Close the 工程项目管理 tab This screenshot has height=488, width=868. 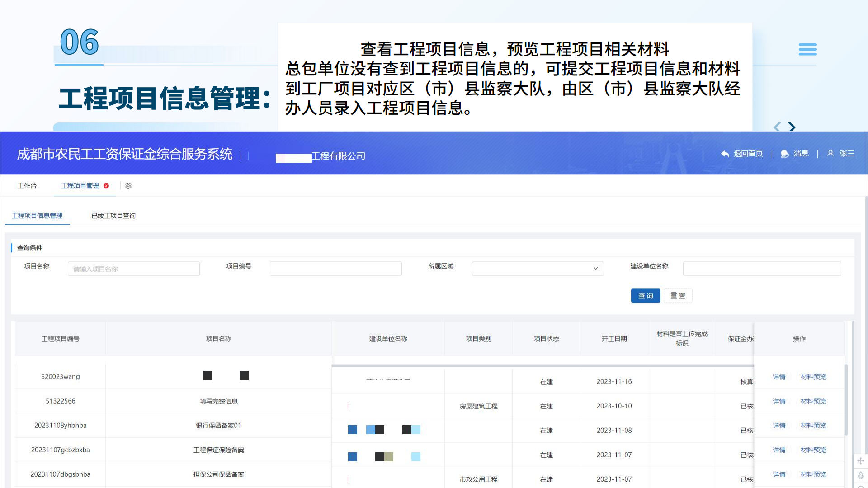tap(106, 186)
